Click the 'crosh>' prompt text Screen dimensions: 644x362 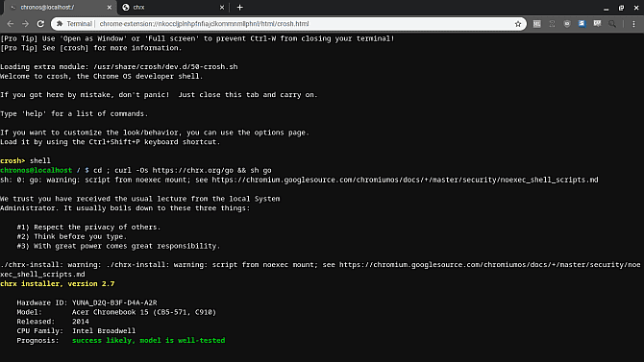coord(12,161)
